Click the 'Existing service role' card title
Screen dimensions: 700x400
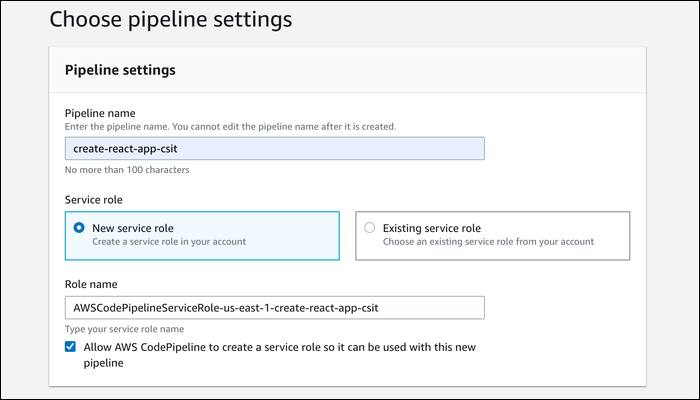click(x=432, y=228)
